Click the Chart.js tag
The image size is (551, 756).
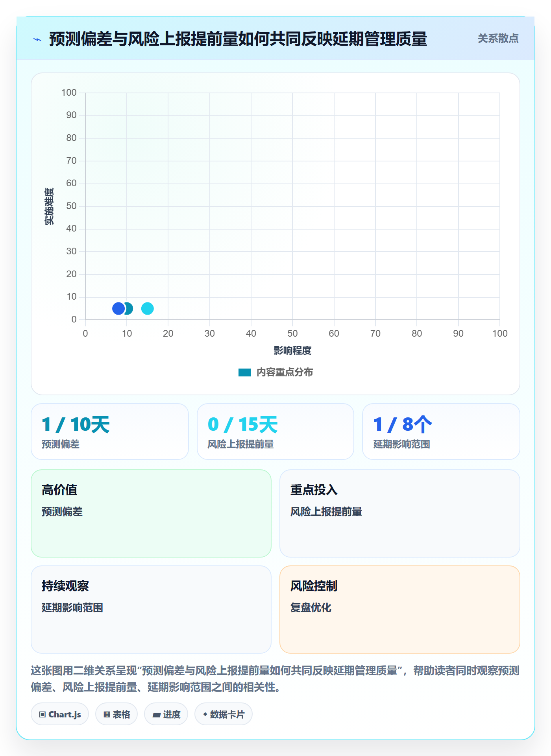coord(60,714)
